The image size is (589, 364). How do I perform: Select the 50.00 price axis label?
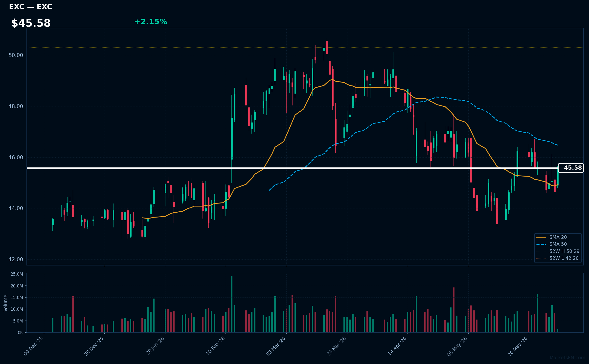[16, 55]
